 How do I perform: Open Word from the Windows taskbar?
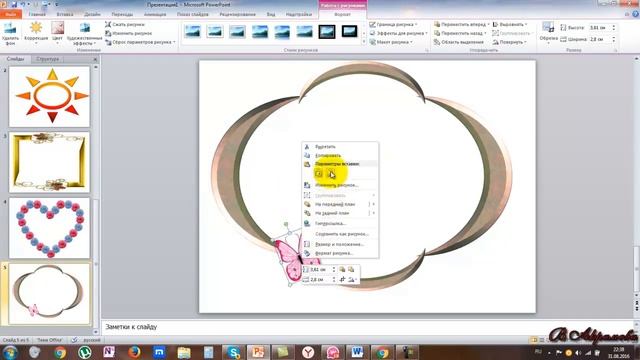pos(357,352)
